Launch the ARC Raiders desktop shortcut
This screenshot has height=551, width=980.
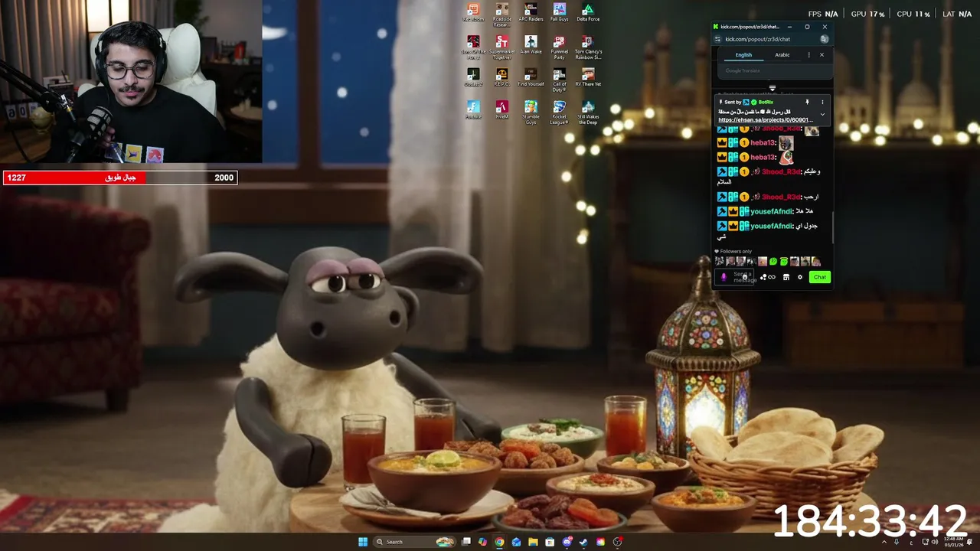point(531,12)
